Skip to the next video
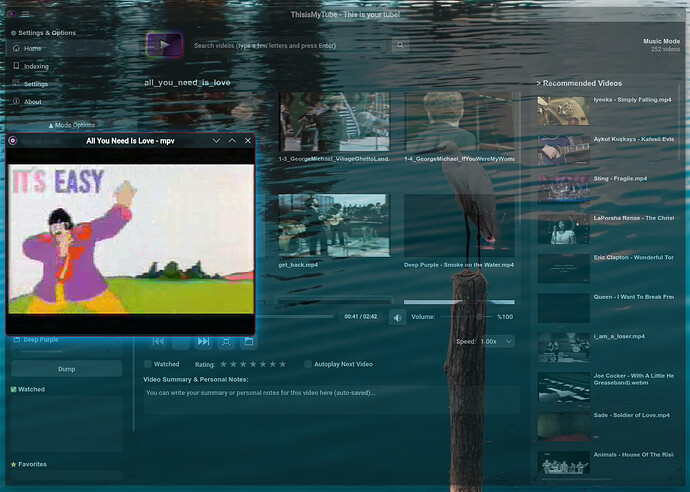 coord(203,341)
